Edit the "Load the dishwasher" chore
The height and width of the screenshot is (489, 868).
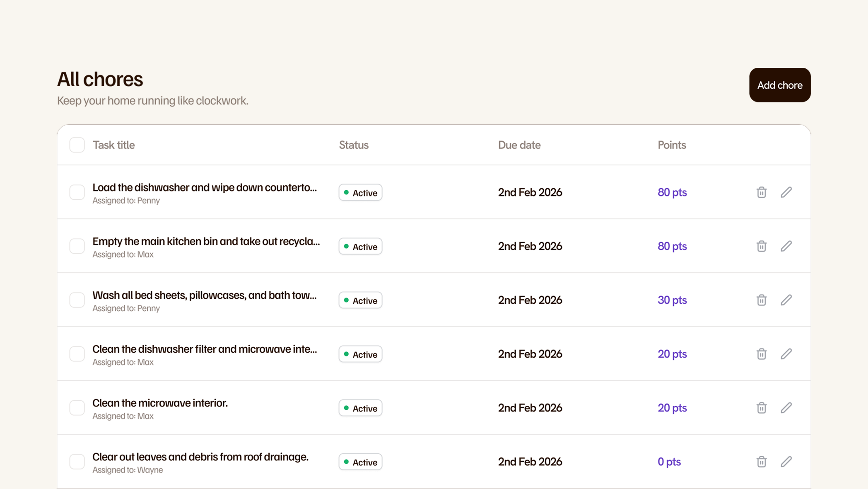[786, 192]
